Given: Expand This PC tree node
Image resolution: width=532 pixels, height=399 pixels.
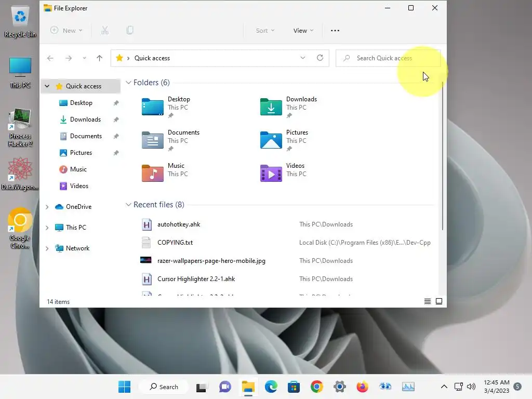Looking at the screenshot, I should point(47,228).
